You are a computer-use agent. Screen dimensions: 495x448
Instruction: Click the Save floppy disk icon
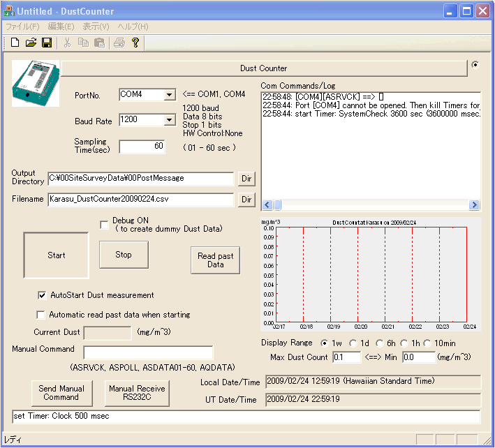tap(47, 43)
